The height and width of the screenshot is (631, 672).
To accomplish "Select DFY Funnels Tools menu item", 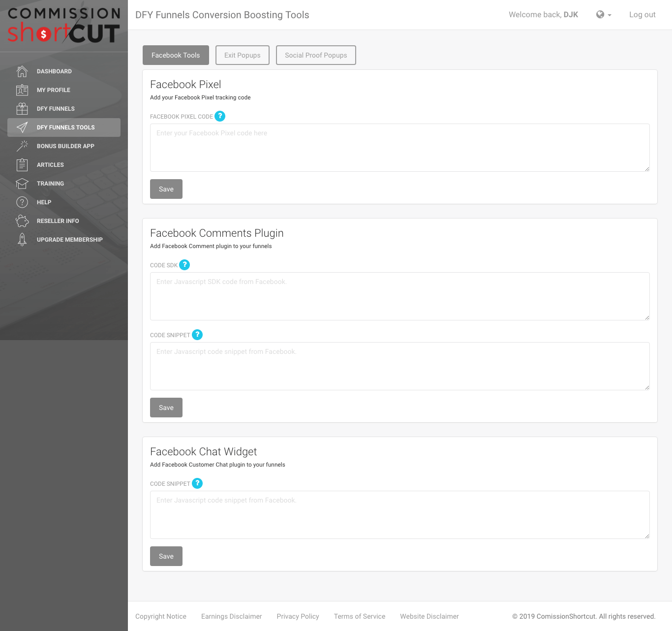I will (x=64, y=127).
